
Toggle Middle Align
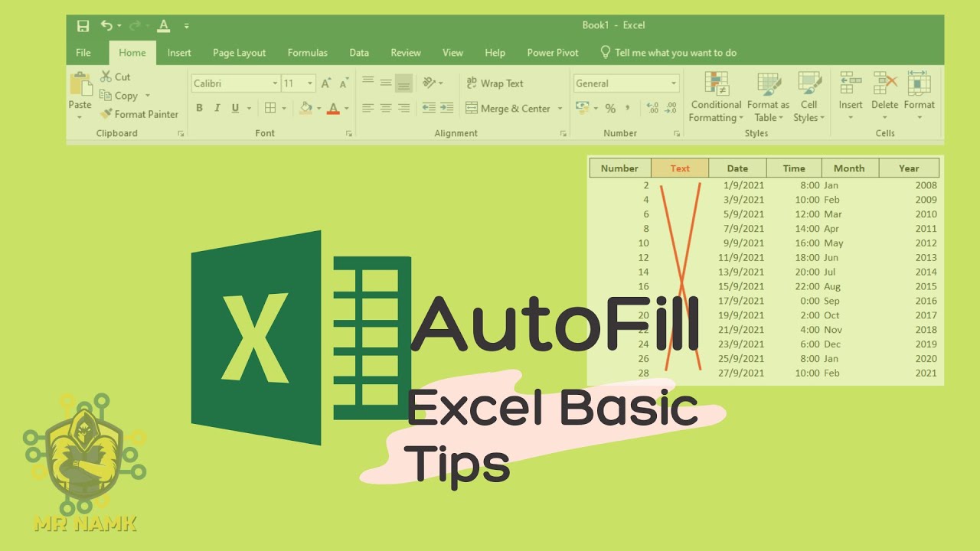[x=386, y=83]
